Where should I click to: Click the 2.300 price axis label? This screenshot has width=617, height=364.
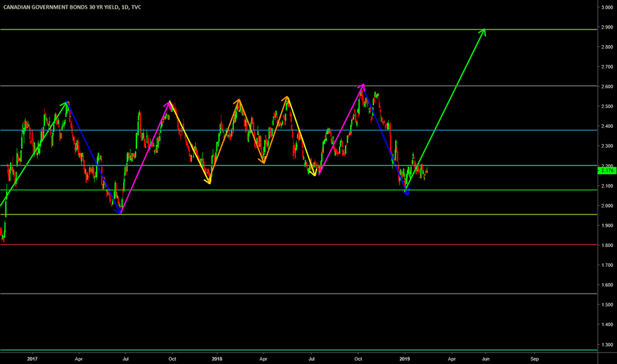[x=607, y=146]
